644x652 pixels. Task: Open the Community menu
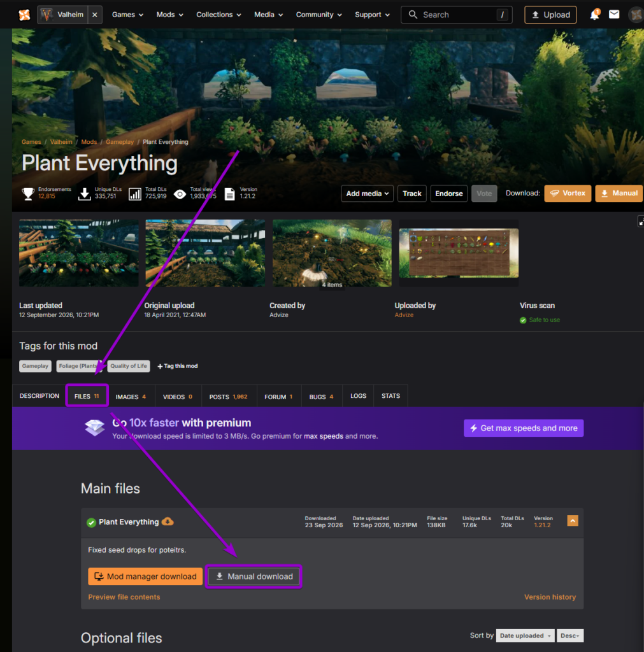[318, 15]
